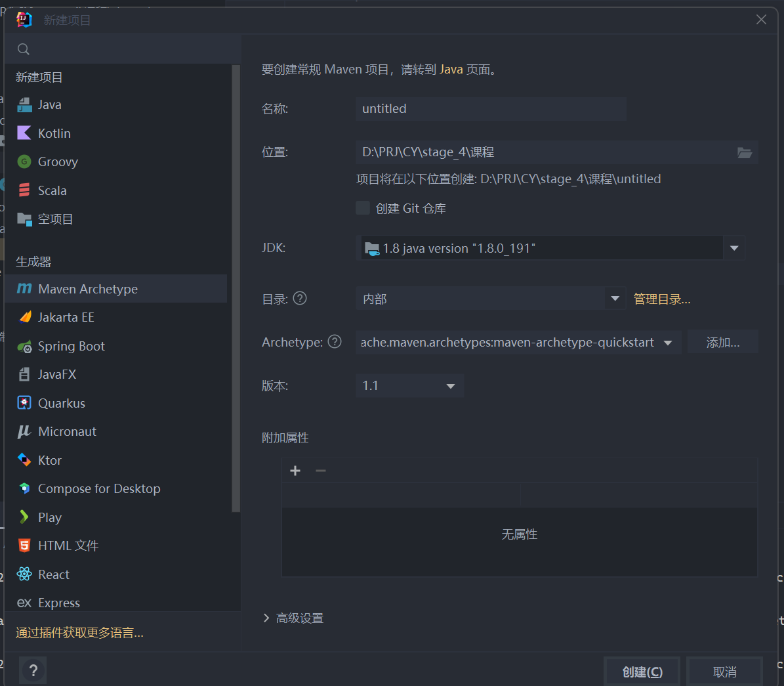Select 空项目 in the generator list
This screenshot has width=784, height=686.
pyautogui.click(x=56, y=219)
